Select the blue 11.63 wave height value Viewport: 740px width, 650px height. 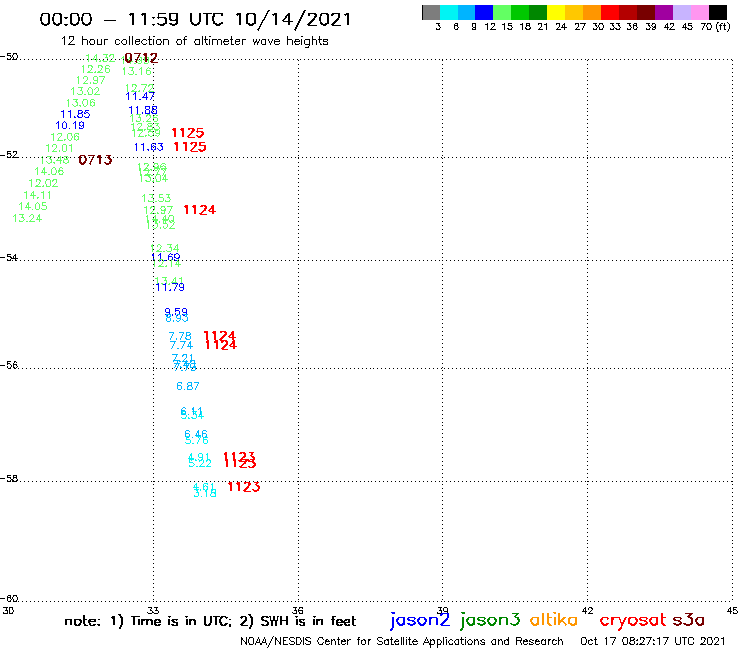pyautogui.click(x=149, y=147)
